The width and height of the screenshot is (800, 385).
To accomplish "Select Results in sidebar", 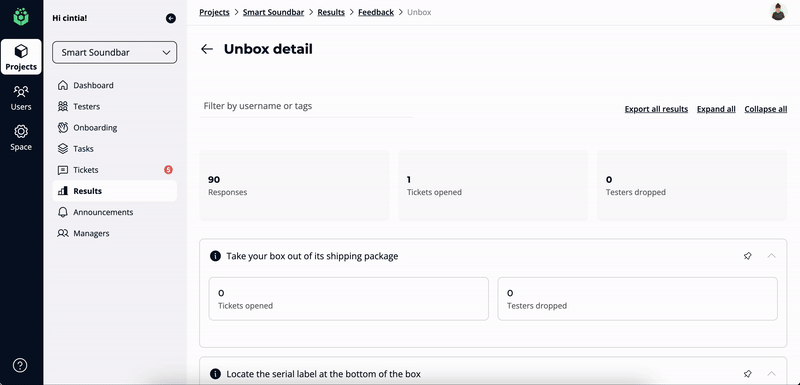I will pos(115,191).
